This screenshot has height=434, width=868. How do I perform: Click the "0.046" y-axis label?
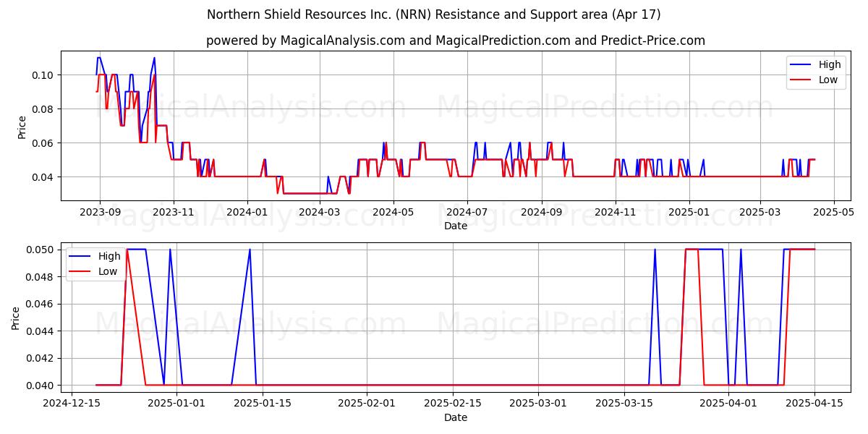(41, 304)
